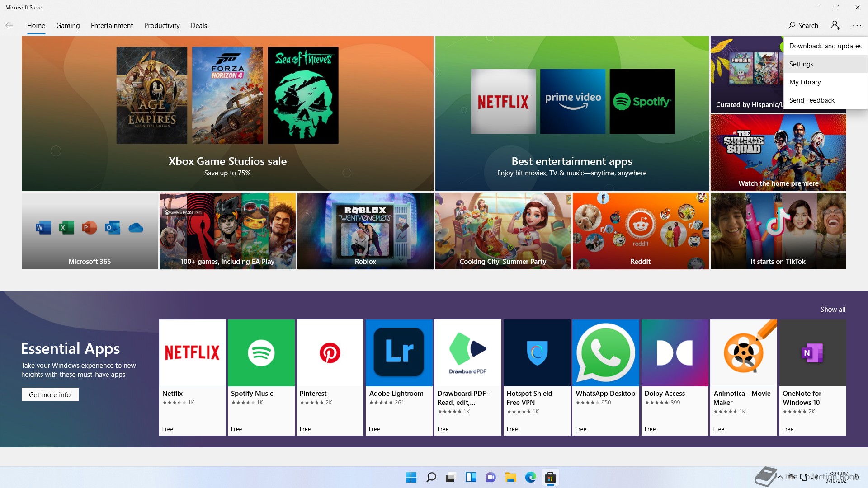The width and height of the screenshot is (868, 488).
Task: Open Cooking City: Summer Party tile
Action: pyautogui.click(x=503, y=231)
